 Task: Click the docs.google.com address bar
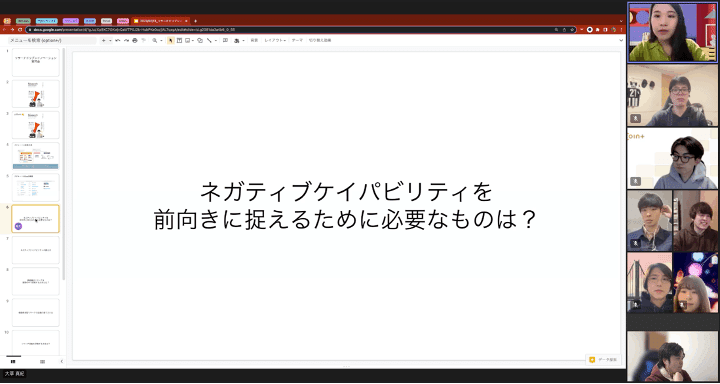pyautogui.click(x=300, y=29)
